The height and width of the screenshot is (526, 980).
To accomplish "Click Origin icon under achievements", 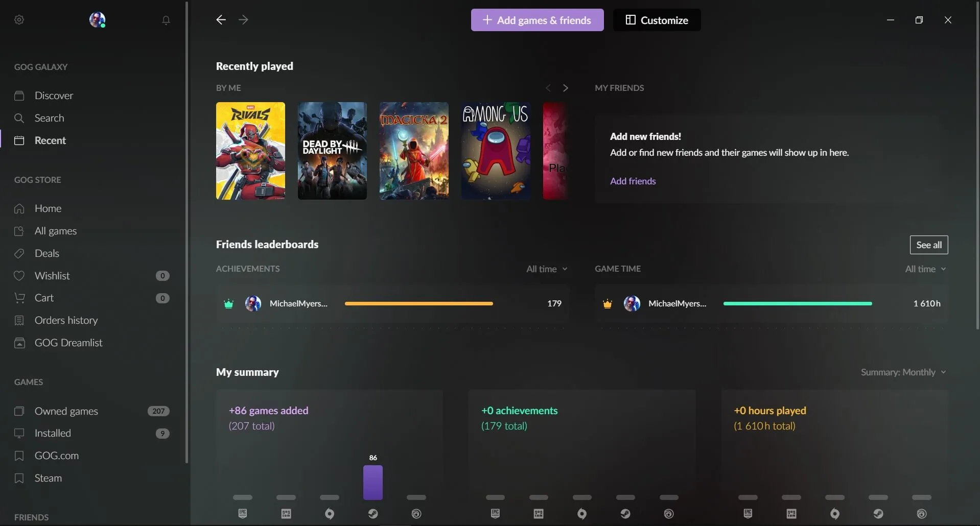I will coord(582,514).
